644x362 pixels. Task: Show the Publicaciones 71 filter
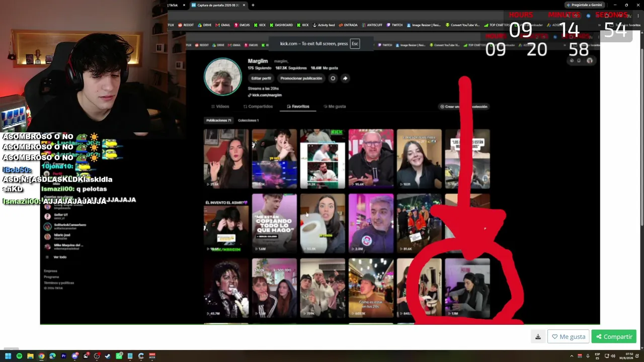pyautogui.click(x=218, y=121)
